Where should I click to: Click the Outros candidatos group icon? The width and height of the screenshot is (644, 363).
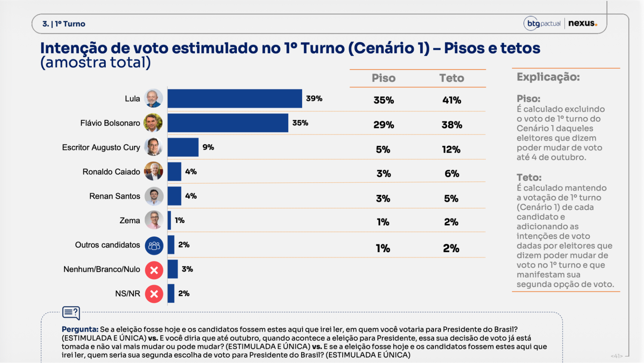(154, 246)
